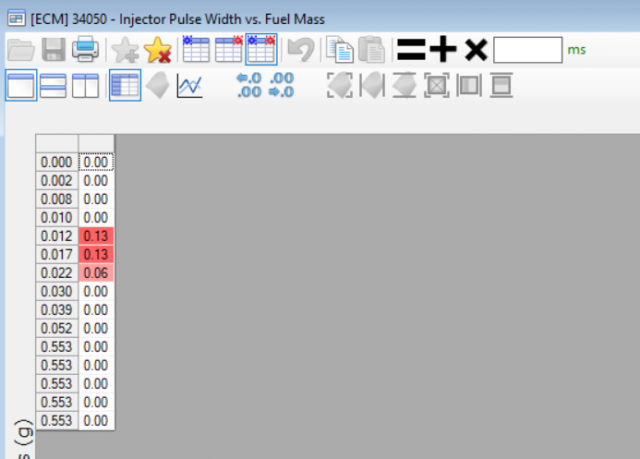Click the highlighted table compare icon
640x459 pixels.
pos(261,49)
